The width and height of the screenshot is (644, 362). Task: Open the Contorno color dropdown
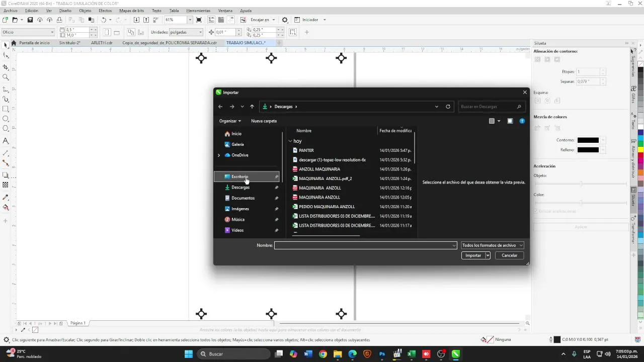click(603, 140)
